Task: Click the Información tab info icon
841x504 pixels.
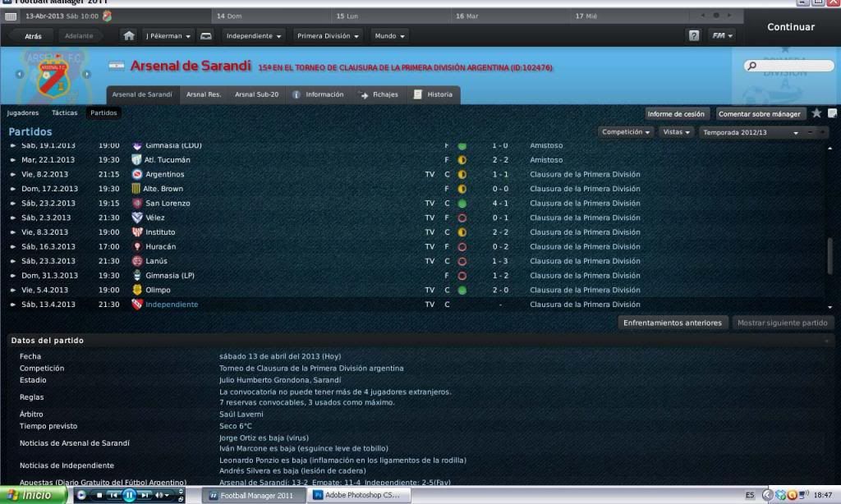Action: click(296, 94)
